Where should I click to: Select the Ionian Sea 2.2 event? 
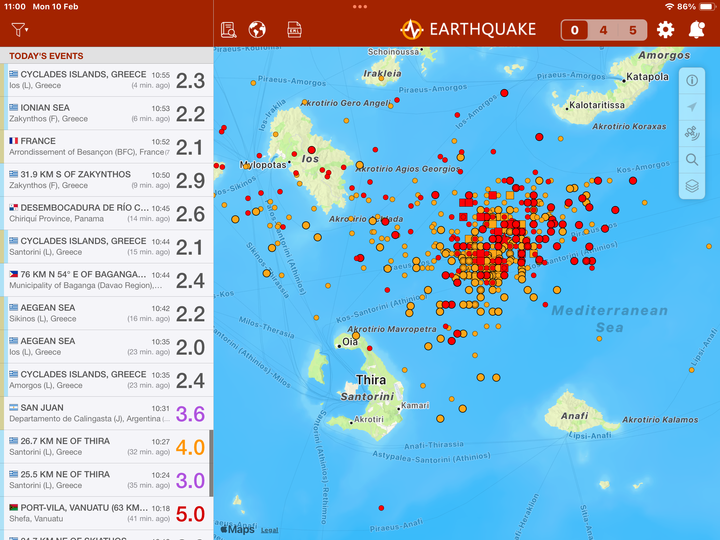coord(106,114)
